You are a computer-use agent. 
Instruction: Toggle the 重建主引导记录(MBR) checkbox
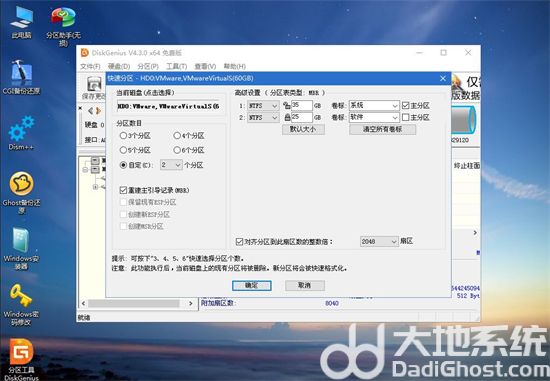[x=123, y=190]
